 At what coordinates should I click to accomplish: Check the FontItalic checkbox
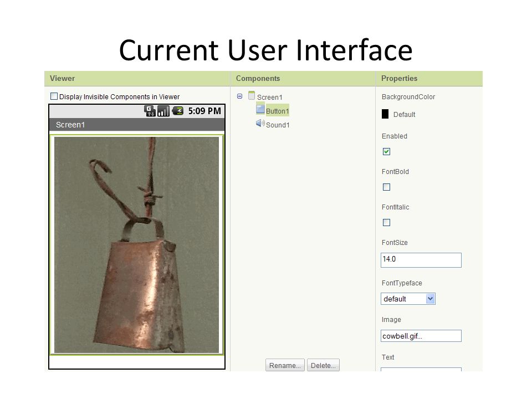coord(386,222)
